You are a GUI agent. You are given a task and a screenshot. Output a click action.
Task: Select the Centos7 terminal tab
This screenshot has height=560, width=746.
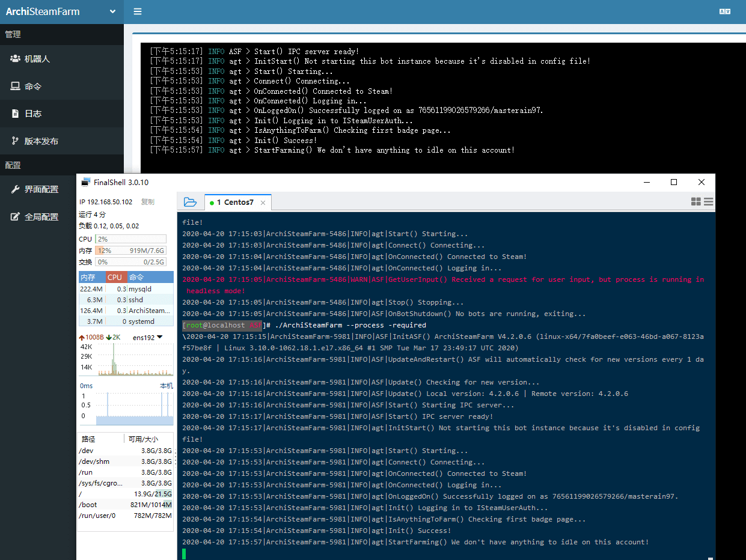(x=238, y=202)
